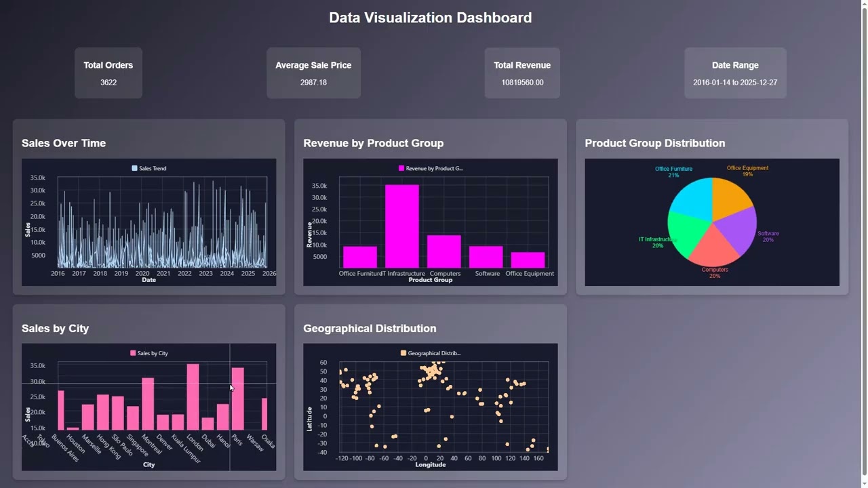The image size is (868, 488).
Task: Click the Computers bar in Revenue chart
Action: pyautogui.click(x=444, y=251)
